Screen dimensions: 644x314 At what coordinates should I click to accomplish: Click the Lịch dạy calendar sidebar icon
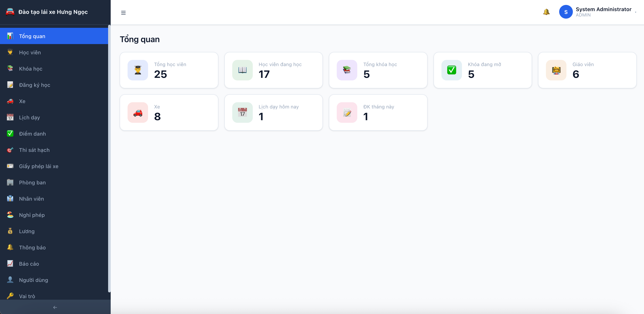[x=10, y=117]
